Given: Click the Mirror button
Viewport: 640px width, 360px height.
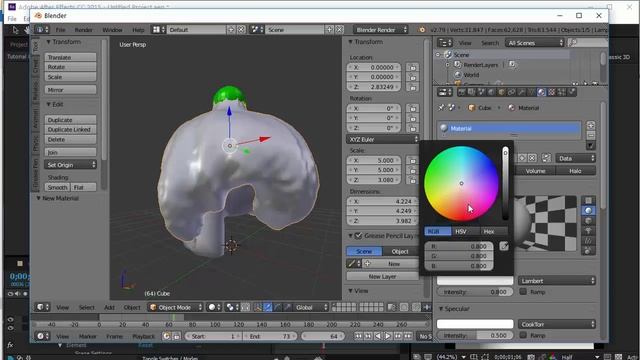Looking at the screenshot, I should tap(70, 90).
